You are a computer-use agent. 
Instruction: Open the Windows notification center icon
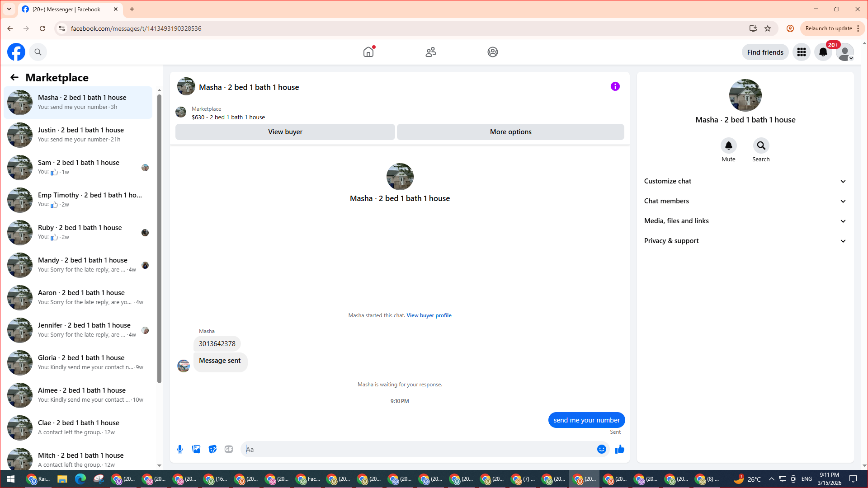tap(853, 479)
